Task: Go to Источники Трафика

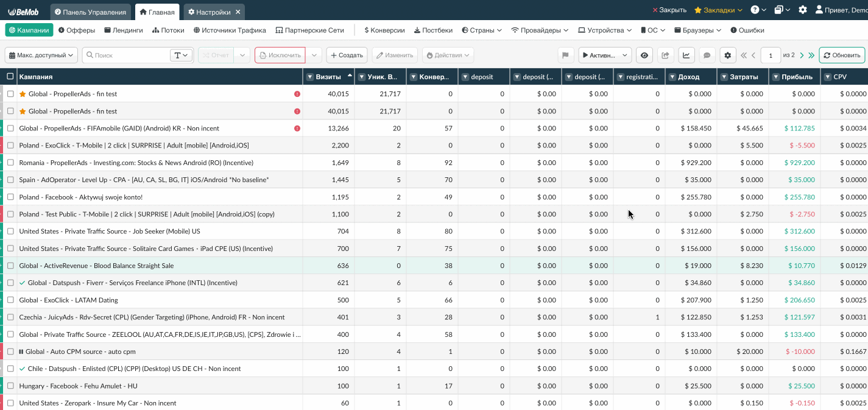Action: (230, 30)
